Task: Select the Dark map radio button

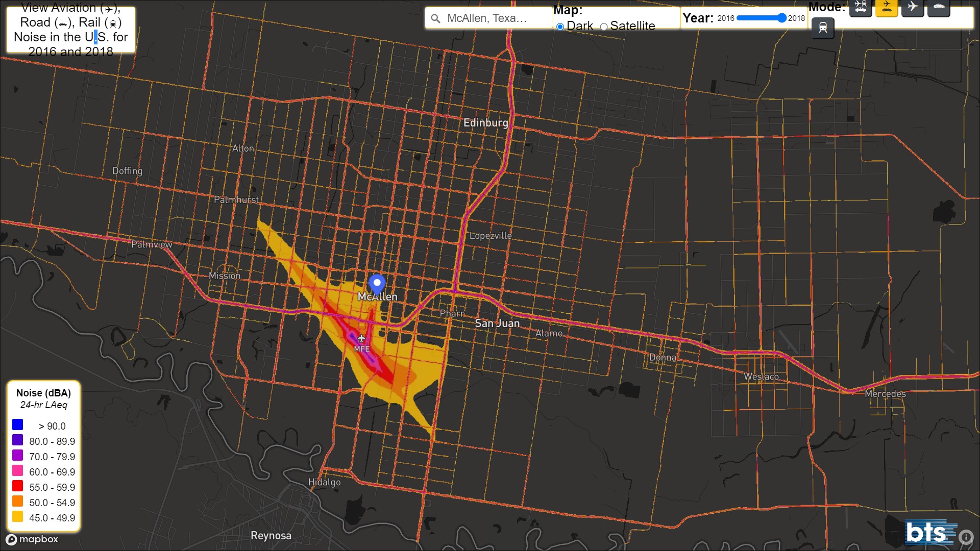Action: [x=561, y=26]
